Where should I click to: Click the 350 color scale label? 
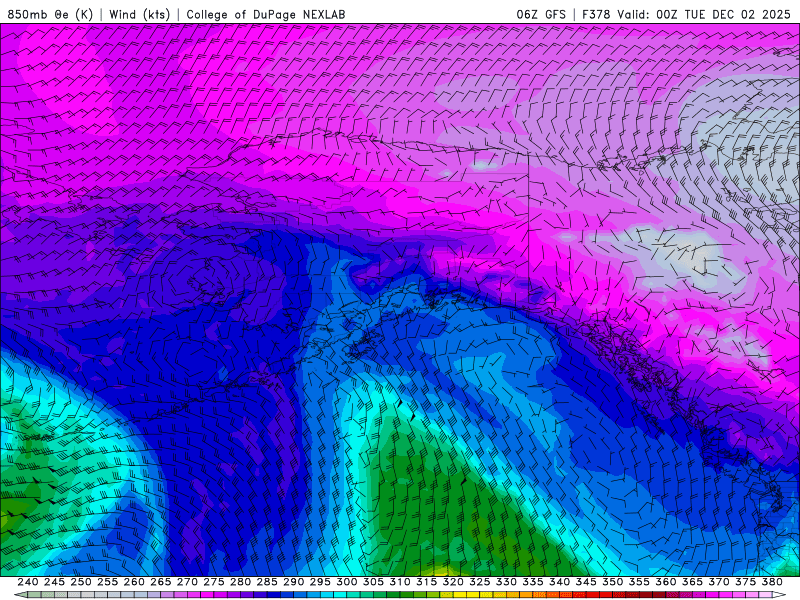[x=612, y=582]
